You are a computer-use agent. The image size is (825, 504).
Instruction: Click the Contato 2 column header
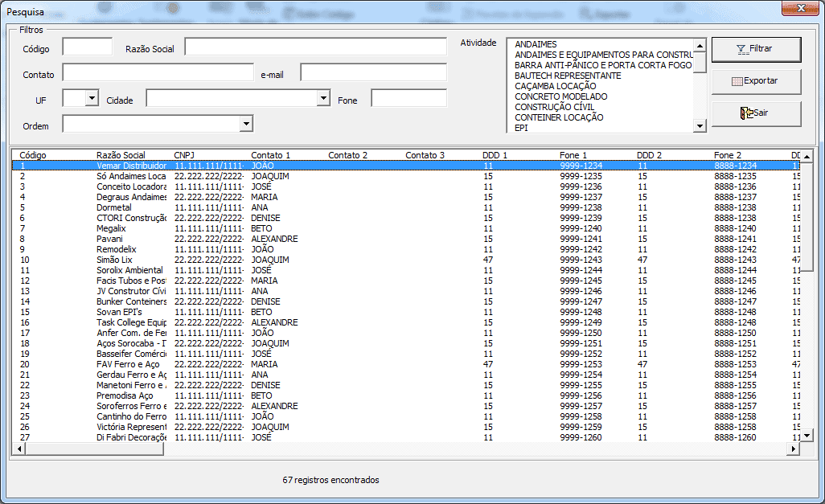coord(348,155)
